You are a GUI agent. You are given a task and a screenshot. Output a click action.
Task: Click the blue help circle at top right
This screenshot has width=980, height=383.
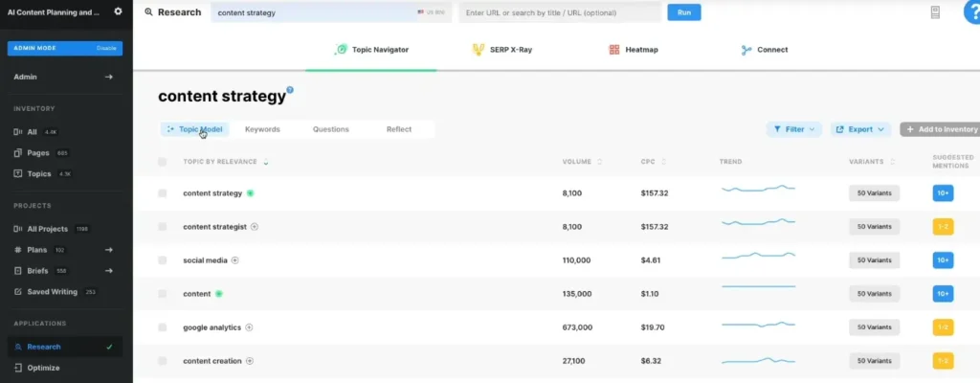[973, 12]
